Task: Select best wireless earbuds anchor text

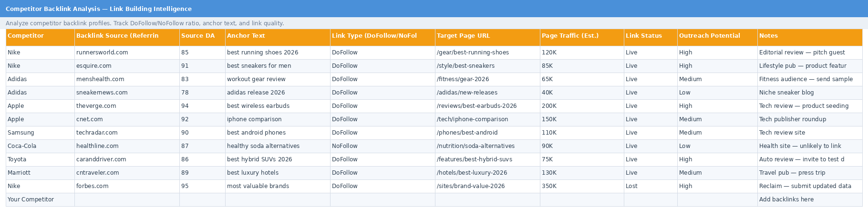Action: pos(278,106)
